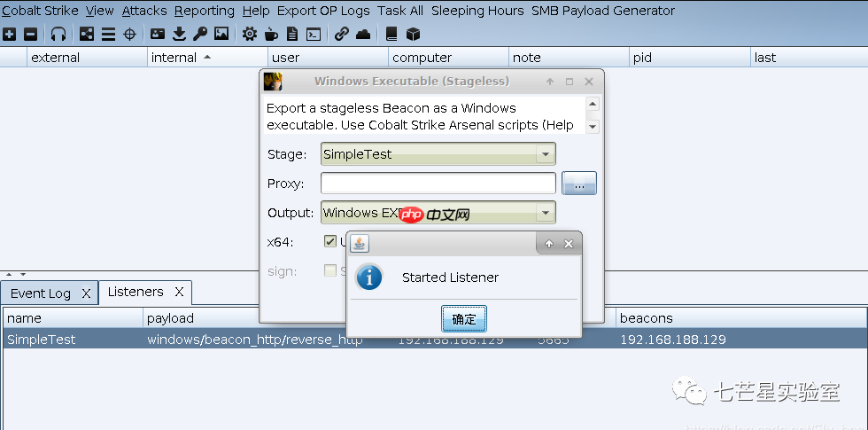Image resolution: width=868 pixels, height=430 pixels.
Task: Sort listeners by beacons column header
Action: point(742,318)
